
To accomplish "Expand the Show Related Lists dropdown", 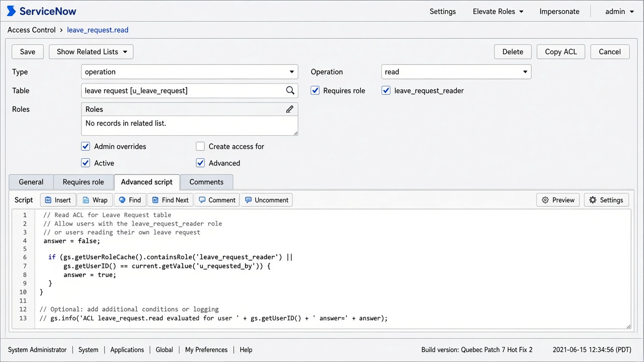I will pyautogui.click(x=91, y=52).
